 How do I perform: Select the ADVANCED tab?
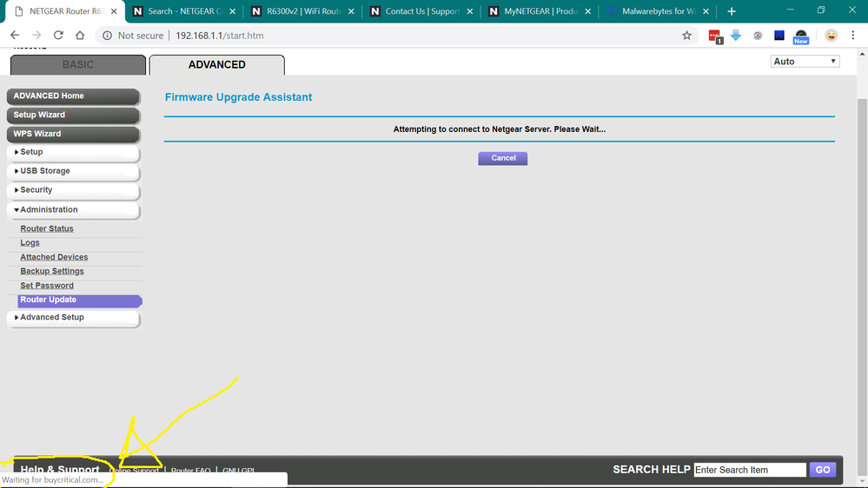click(217, 65)
